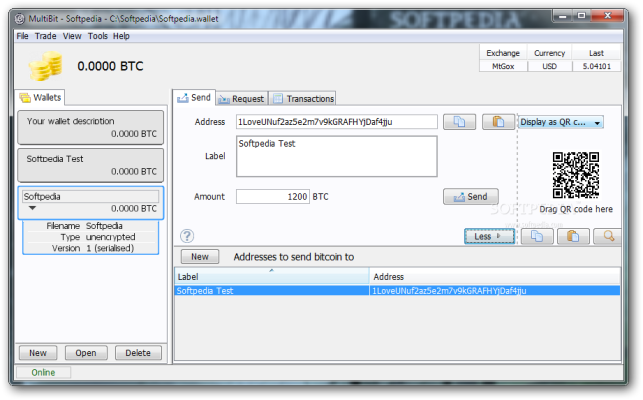Switch to the Transactions tab
This screenshot has height=400, width=643.
304,98
